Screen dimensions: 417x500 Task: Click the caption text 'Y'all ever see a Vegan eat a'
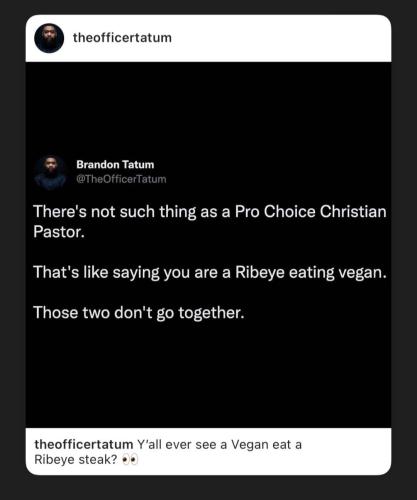(x=219, y=445)
